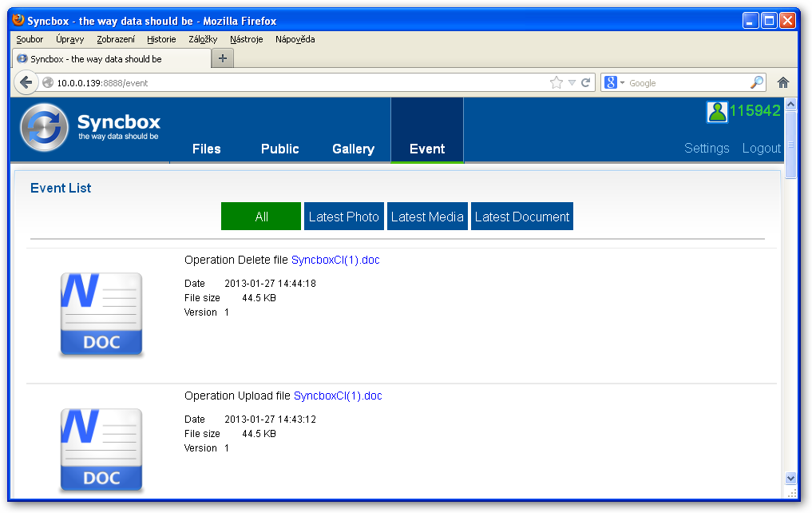
Task: Open the Soubor menu
Action: tap(30, 39)
